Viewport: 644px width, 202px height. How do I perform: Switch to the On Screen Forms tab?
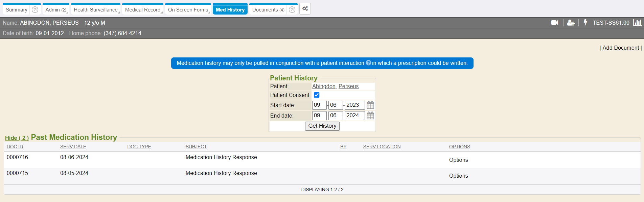pyautogui.click(x=188, y=10)
